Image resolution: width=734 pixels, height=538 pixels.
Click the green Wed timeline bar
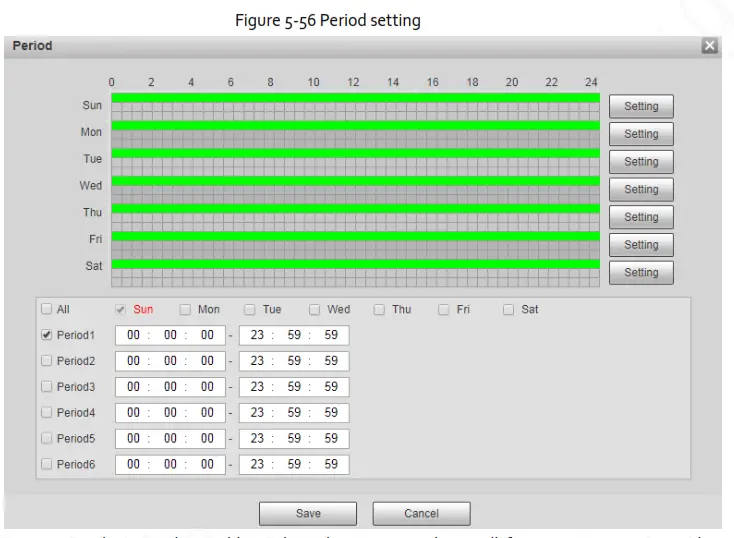356,181
